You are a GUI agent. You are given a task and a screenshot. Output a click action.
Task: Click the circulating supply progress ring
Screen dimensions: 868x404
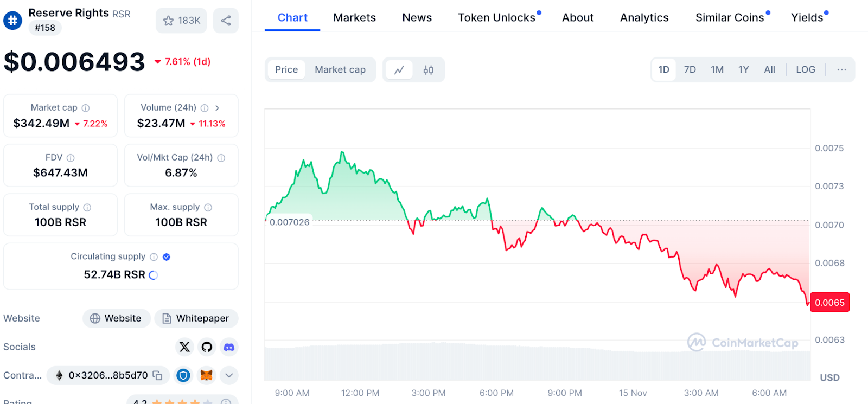pyautogui.click(x=154, y=275)
